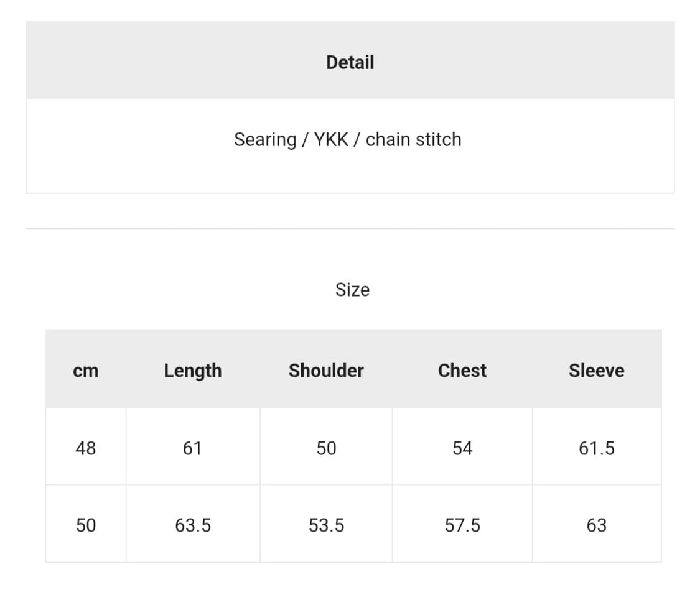Click length value 63.5

pos(193,525)
